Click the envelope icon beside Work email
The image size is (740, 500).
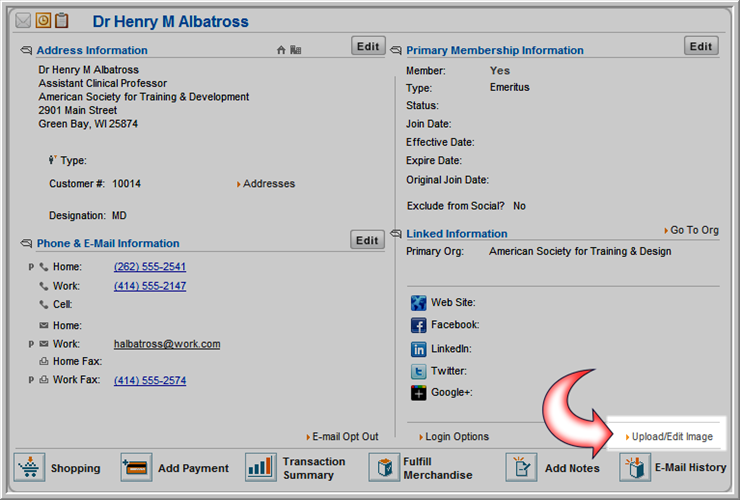[44, 344]
